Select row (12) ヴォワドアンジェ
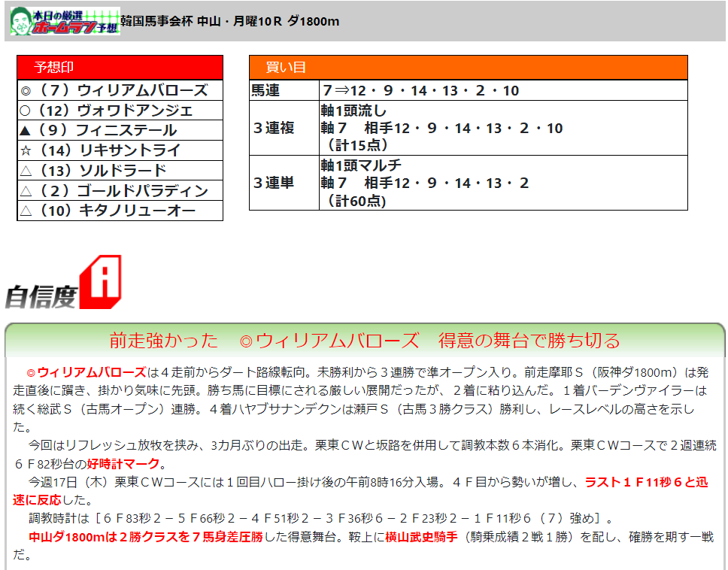 click(x=120, y=111)
